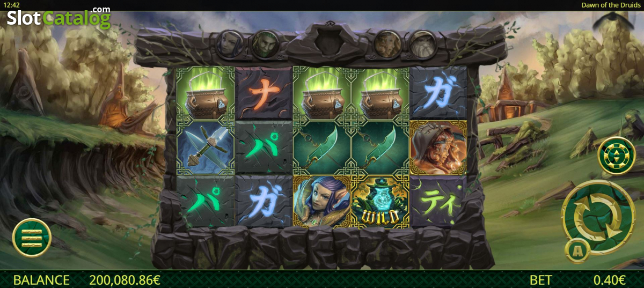The height and width of the screenshot is (288, 644).
Task: Click the Dawn of the Druids title
Action: [611, 5]
